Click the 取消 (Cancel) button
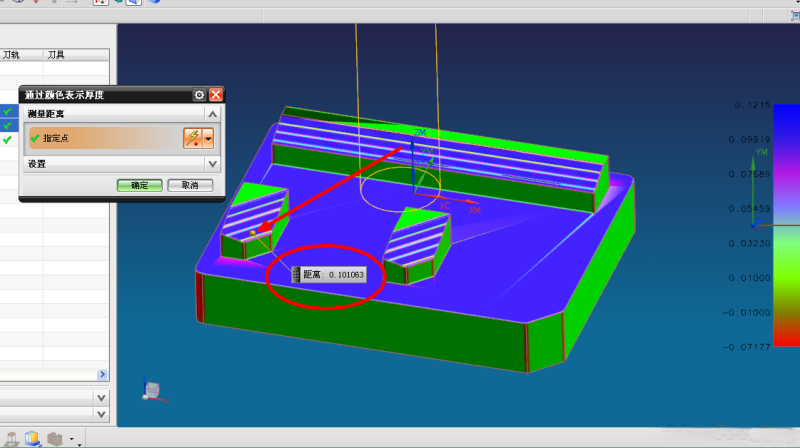800x448 pixels. [x=189, y=185]
